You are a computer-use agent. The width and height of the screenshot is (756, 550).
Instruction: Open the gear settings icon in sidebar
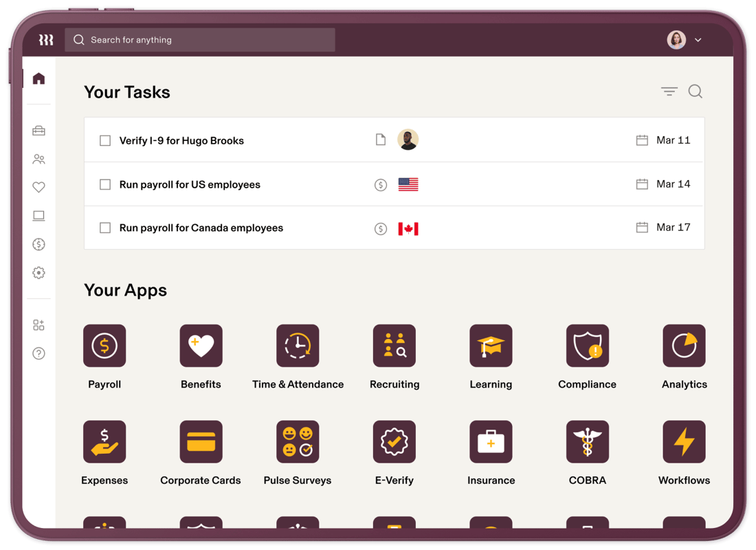coord(38,272)
